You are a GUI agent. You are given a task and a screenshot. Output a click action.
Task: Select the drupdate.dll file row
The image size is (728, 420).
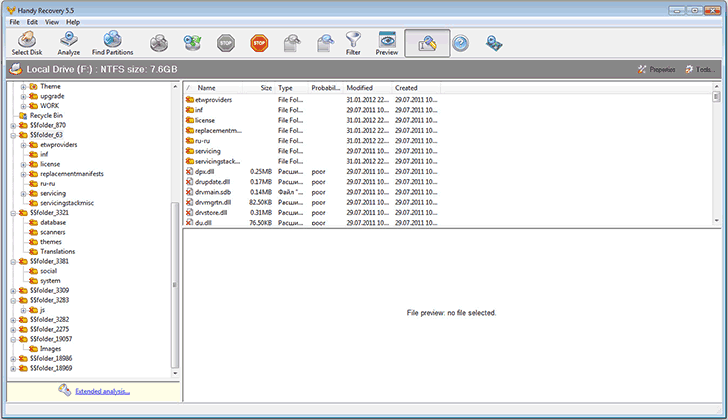coord(312,182)
